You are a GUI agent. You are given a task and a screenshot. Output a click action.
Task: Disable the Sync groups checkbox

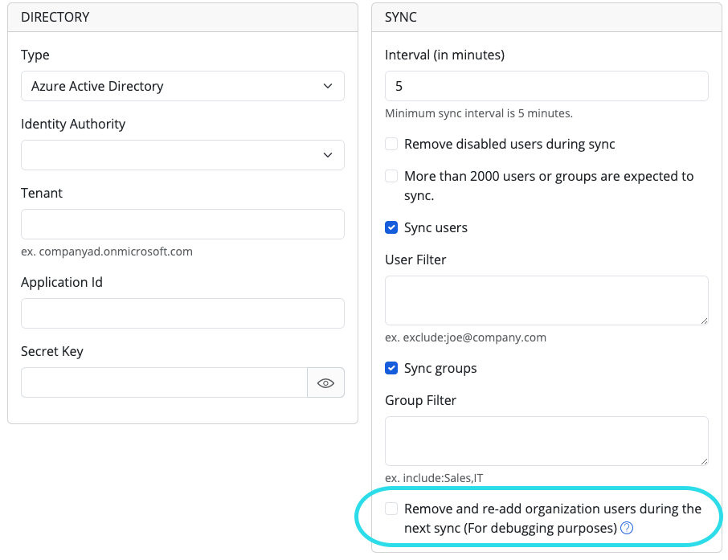(x=391, y=368)
